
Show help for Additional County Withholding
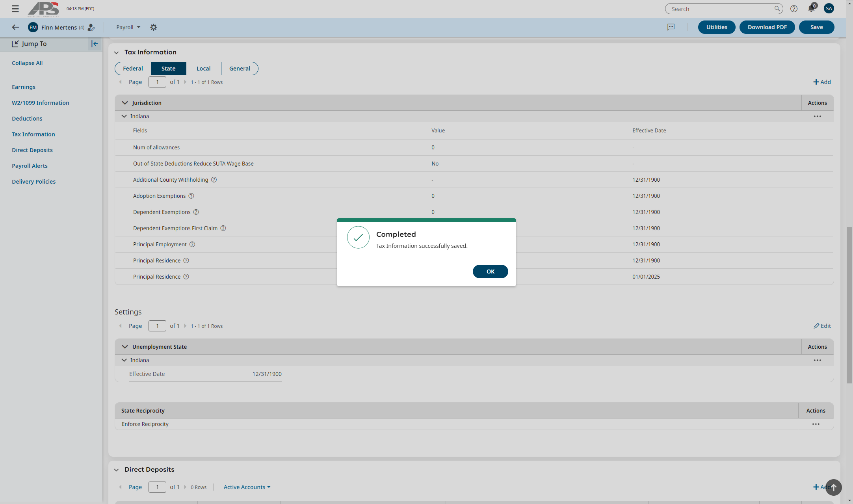click(214, 180)
